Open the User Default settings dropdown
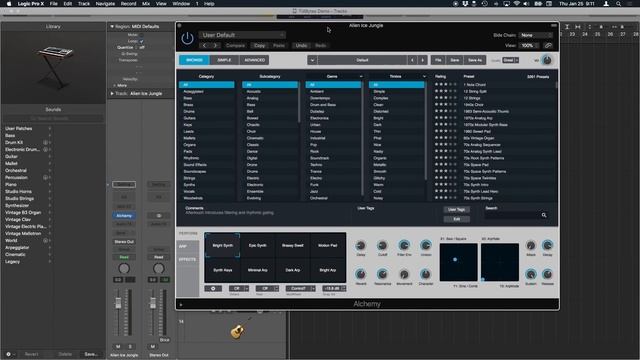This screenshot has width=640, height=360. coord(242,35)
